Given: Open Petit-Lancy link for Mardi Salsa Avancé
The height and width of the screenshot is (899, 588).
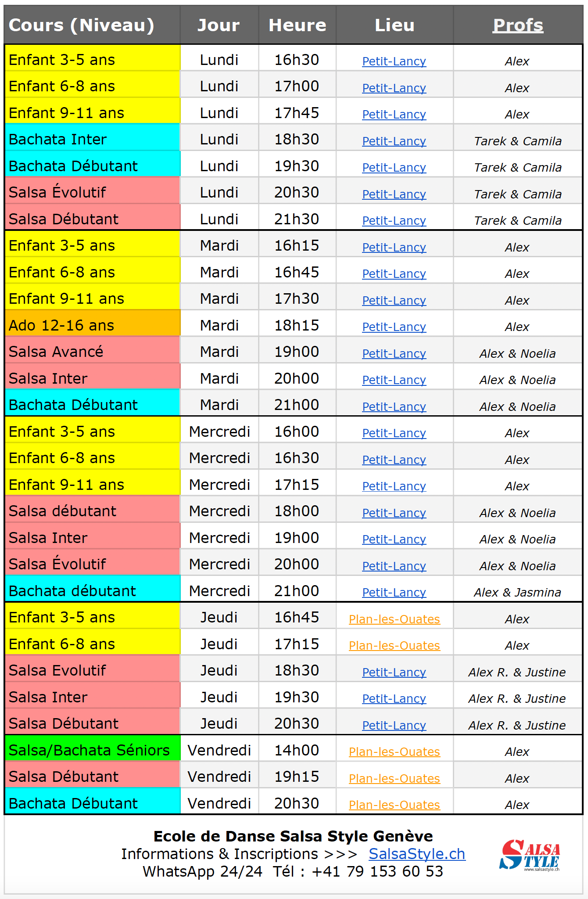Looking at the screenshot, I should pos(394,353).
